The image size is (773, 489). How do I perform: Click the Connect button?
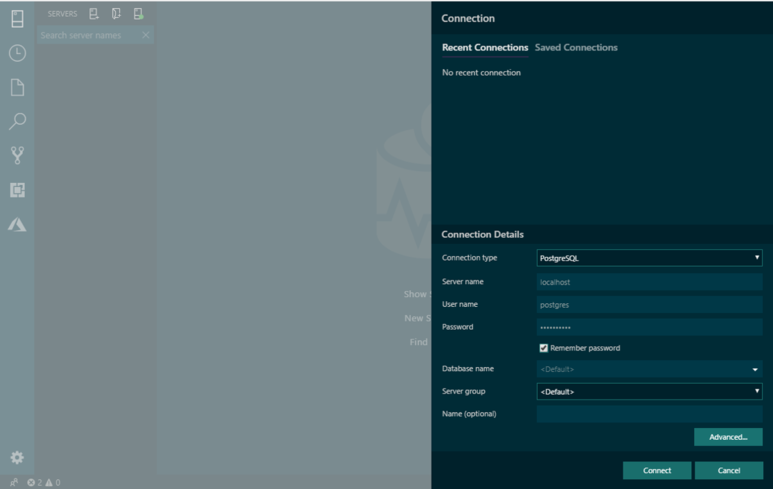pos(657,470)
